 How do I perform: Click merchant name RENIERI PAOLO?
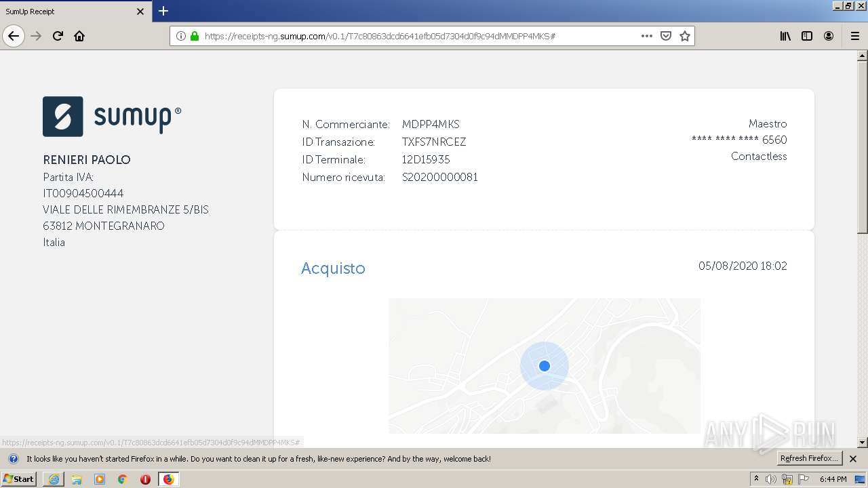pyautogui.click(x=87, y=160)
